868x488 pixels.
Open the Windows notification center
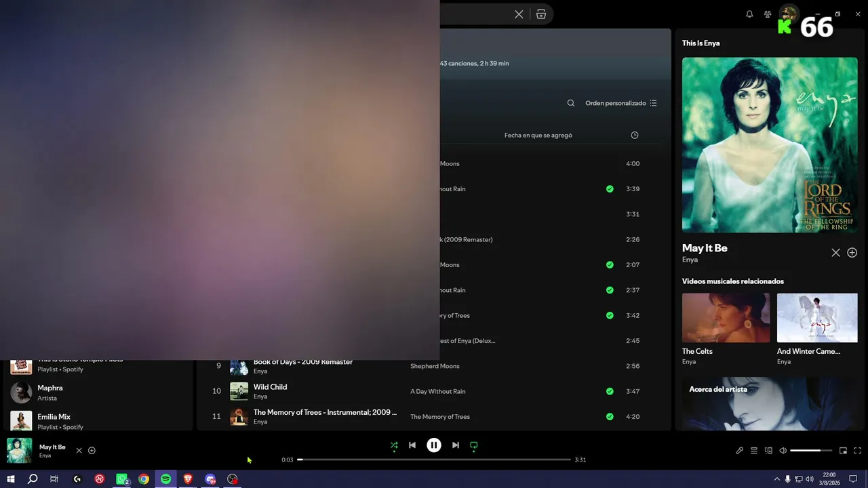[x=853, y=479]
